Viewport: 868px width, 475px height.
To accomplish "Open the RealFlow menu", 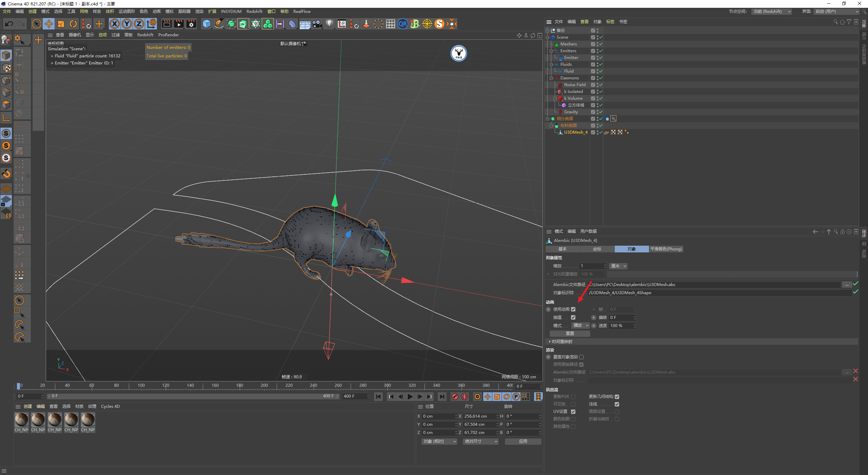I will coord(301,12).
